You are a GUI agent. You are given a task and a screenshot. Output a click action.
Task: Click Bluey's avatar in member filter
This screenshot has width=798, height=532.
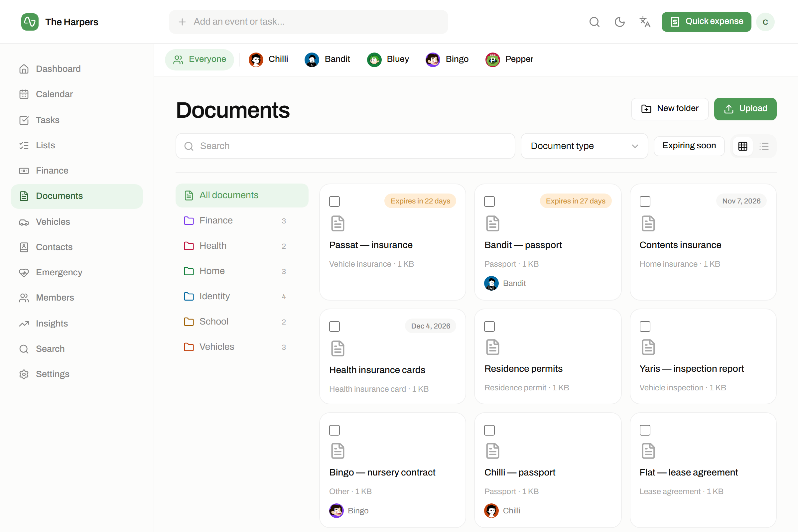point(374,60)
